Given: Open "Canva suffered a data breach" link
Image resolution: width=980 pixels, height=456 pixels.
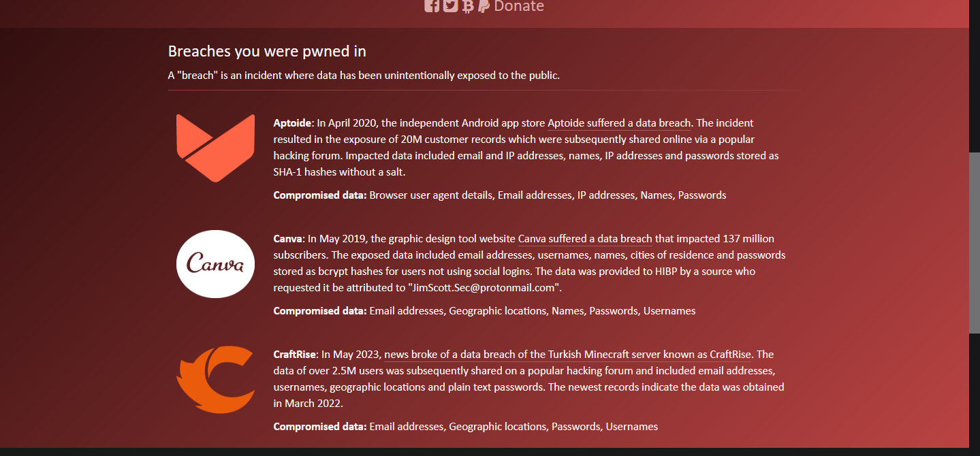Looking at the screenshot, I should 585,239.
